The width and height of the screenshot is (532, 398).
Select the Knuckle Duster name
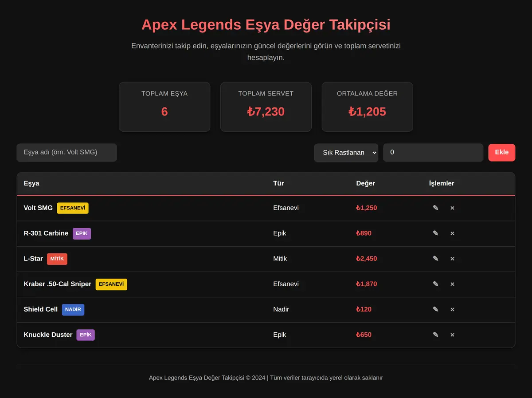coord(48,335)
